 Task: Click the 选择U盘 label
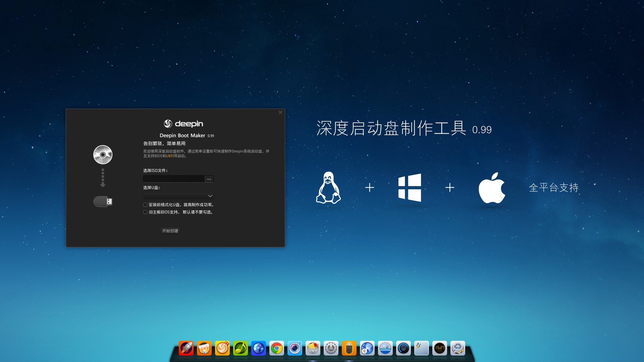point(152,188)
